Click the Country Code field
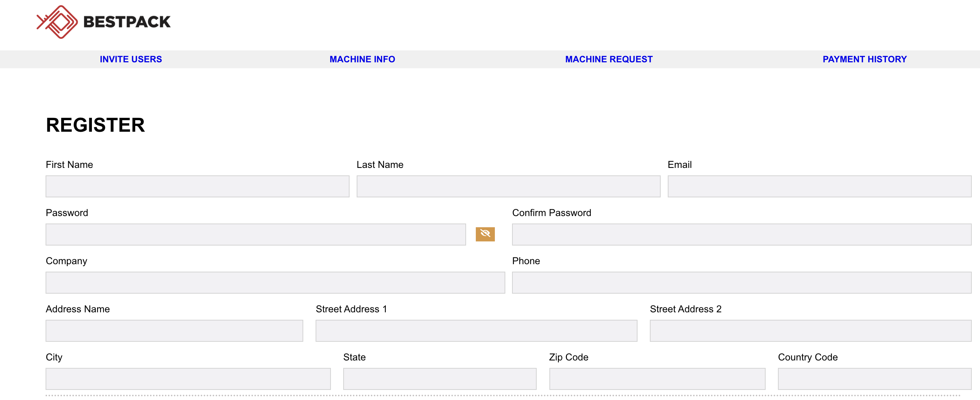The width and height of the screenshot is (980, 400). click(x=874, y=379)
